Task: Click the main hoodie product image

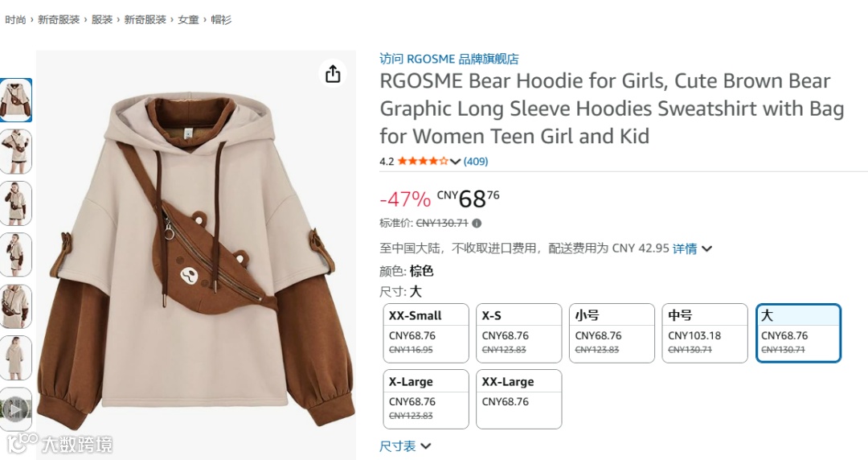Action: pos(196,255)
